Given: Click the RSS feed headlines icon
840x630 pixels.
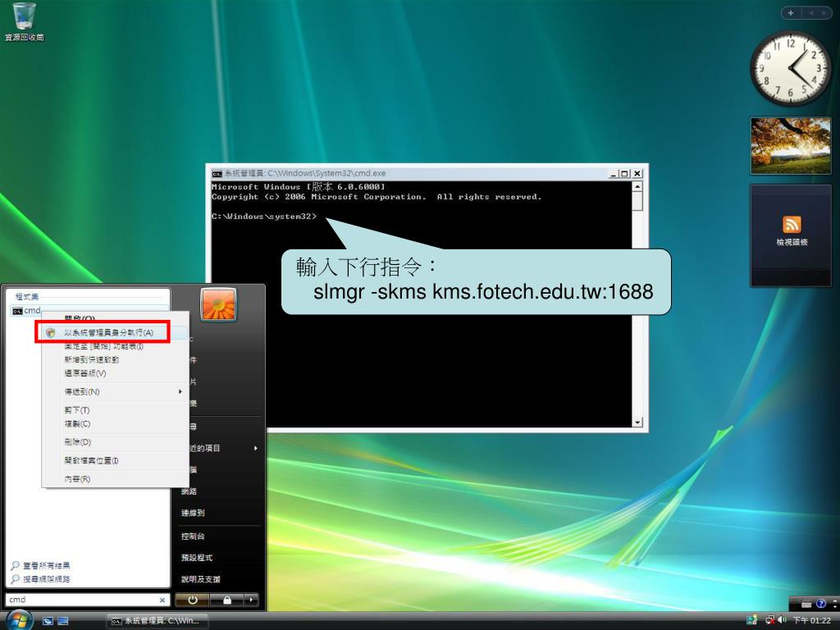Looking at the screenshot, I should 792,225.
